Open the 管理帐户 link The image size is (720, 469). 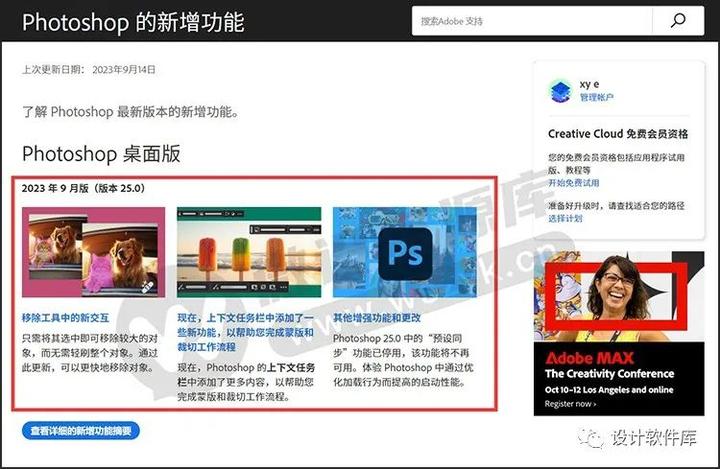pos(596,97)
